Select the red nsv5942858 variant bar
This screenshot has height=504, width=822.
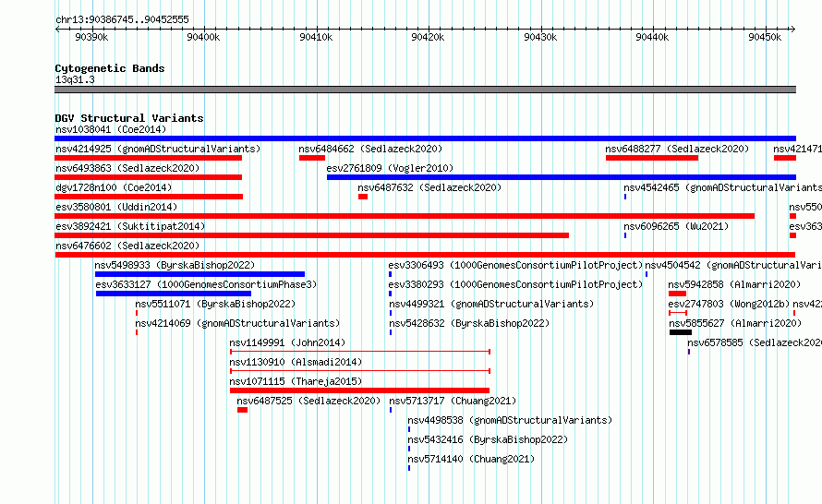click(677, 294)
